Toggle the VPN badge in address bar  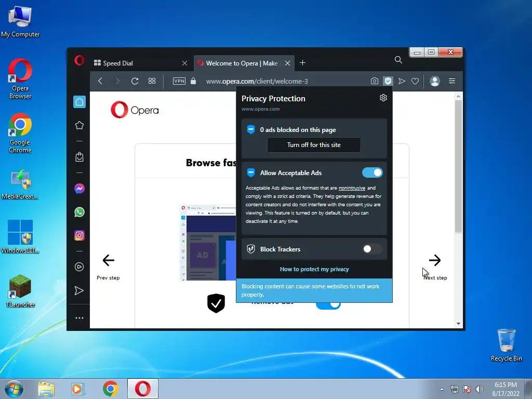pyautogui.click(x=179, y=81)
